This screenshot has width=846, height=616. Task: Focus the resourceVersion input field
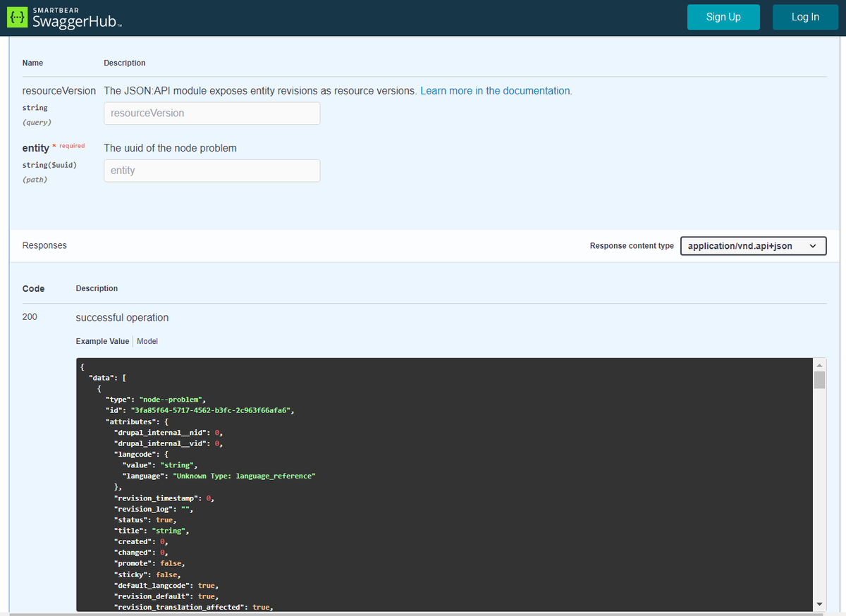point(211,113)
